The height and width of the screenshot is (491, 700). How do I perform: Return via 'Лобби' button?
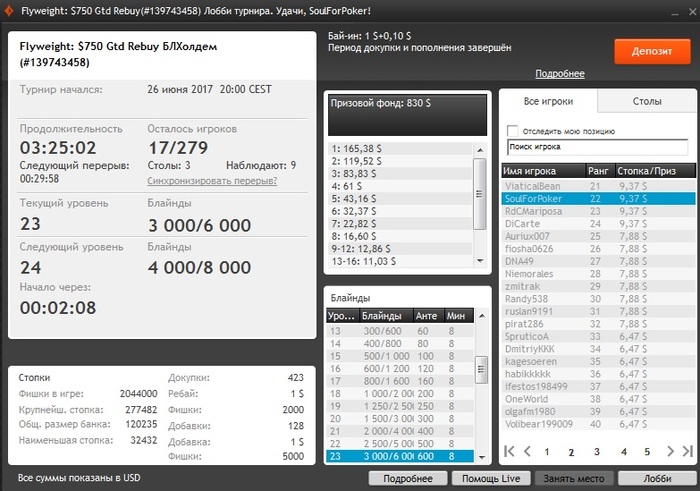[x=657, y=479]
